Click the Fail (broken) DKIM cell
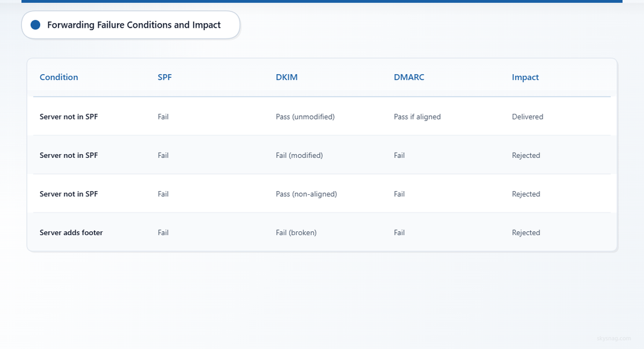Image resolution: width=644 pixels, height=349 pixels. tap(296, 233)
